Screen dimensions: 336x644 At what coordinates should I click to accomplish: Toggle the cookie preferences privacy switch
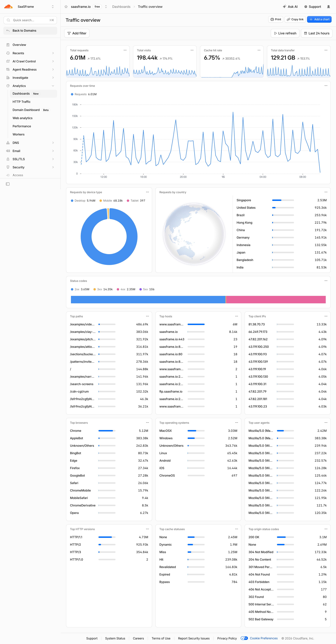click(x=244, y=638)
